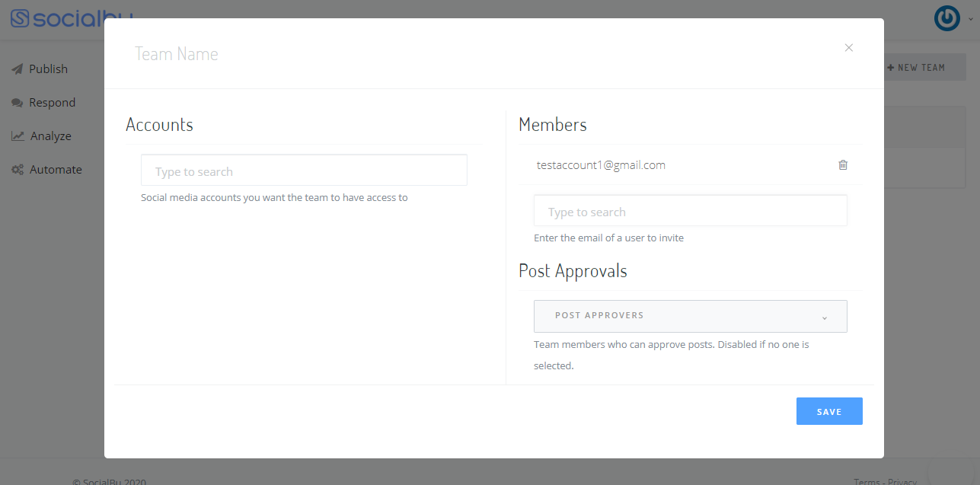Click 'Enter the email of a user to invite' hint
This screenshot has width=980, height=485.
[x=608, y=238]
